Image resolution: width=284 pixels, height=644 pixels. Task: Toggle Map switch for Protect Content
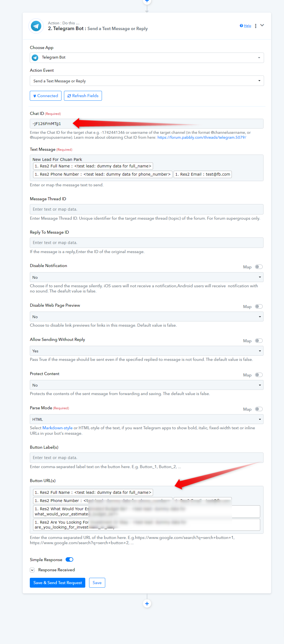(x=259, y=375)
